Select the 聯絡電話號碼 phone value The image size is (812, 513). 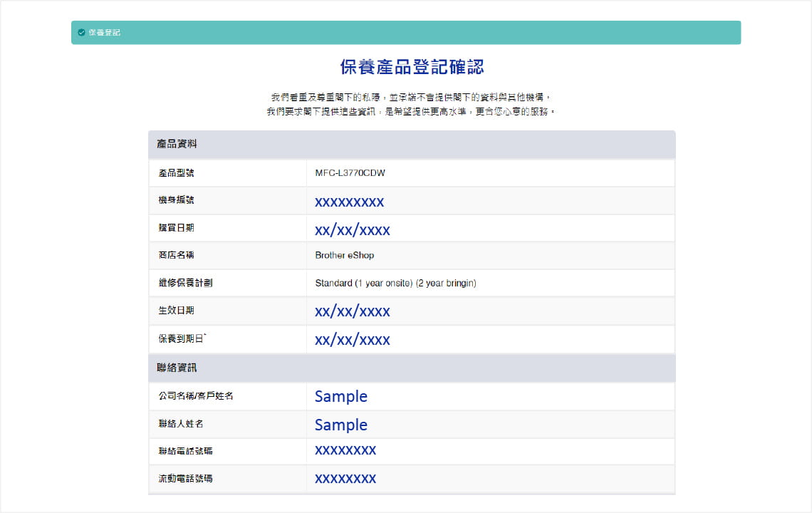[x=345, y=450]
